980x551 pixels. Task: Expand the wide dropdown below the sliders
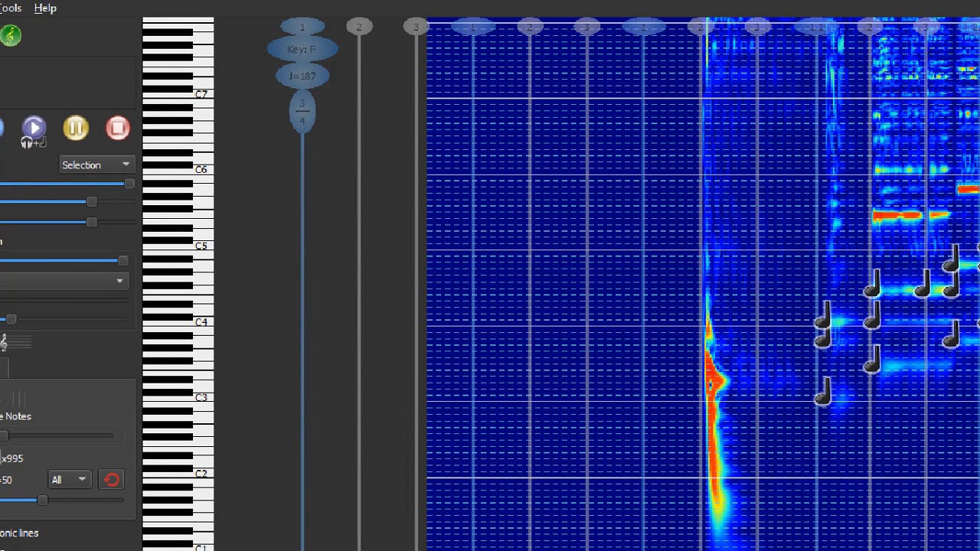point(63,281)
